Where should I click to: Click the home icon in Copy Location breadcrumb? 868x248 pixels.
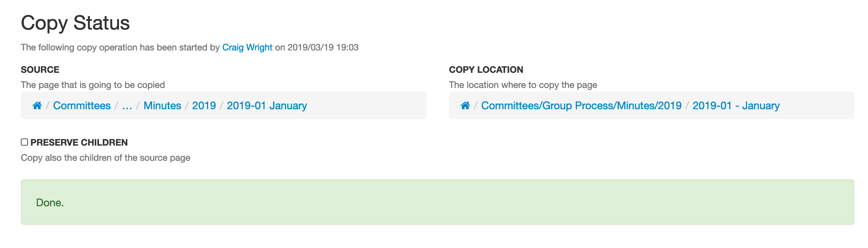coord(465,105)
